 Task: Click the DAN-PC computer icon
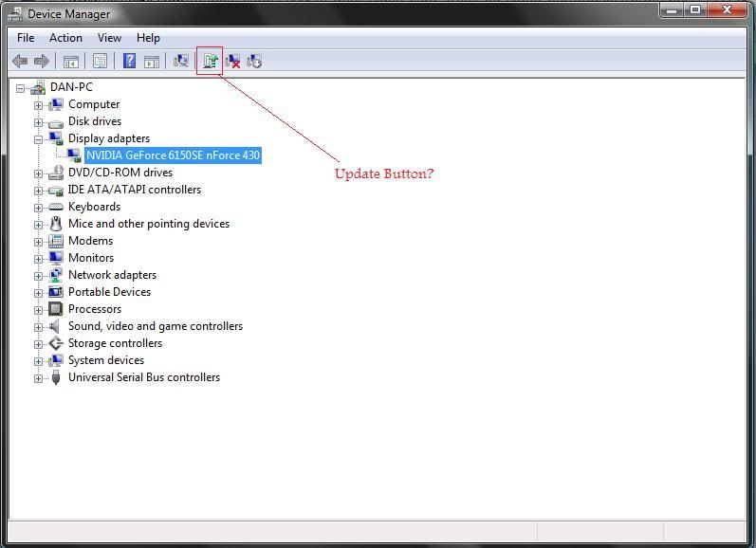38,87
